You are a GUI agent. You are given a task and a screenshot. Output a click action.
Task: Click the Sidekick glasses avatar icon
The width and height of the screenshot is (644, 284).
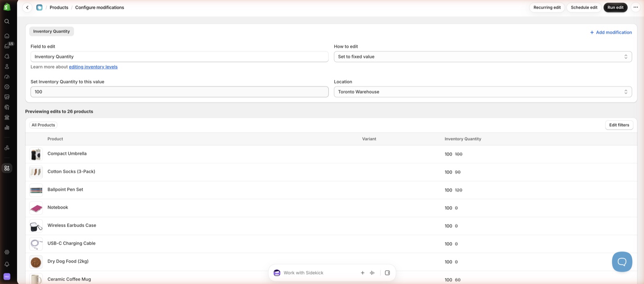[277, 273]
